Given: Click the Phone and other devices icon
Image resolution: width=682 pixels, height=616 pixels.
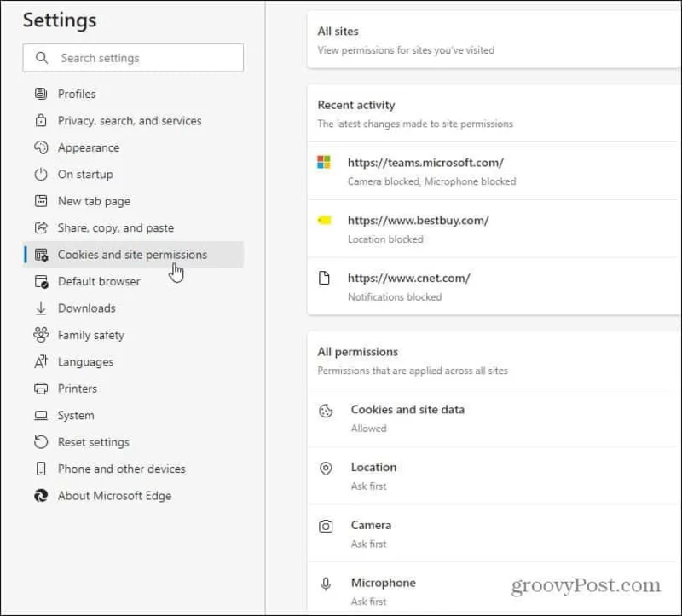Looking at the screenshot, I should (41, 469).
